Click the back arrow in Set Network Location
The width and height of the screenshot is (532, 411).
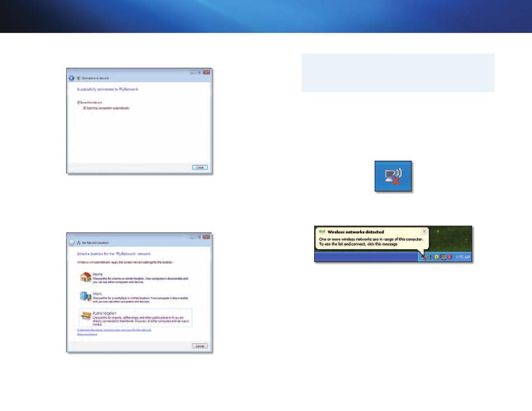click(x=72, y=242)
